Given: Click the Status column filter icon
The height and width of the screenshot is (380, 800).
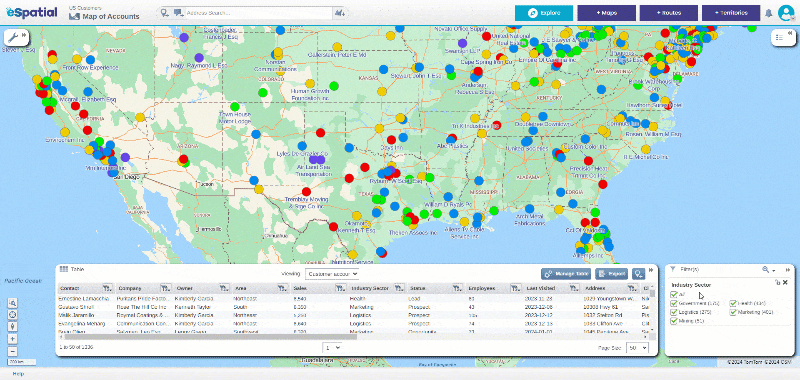Looking at the screenshot, I should (458, 288).
